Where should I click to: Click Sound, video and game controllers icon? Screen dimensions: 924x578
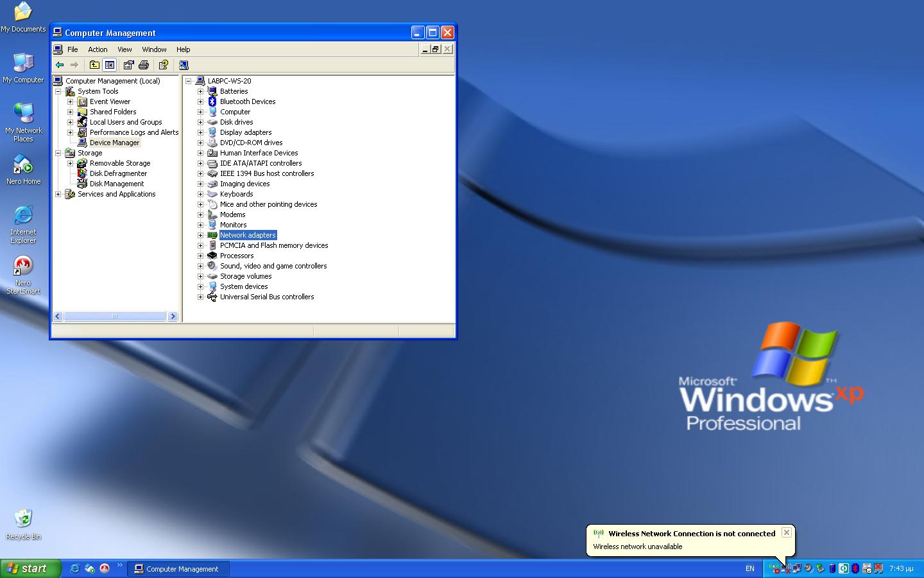[x=212, y=266]
